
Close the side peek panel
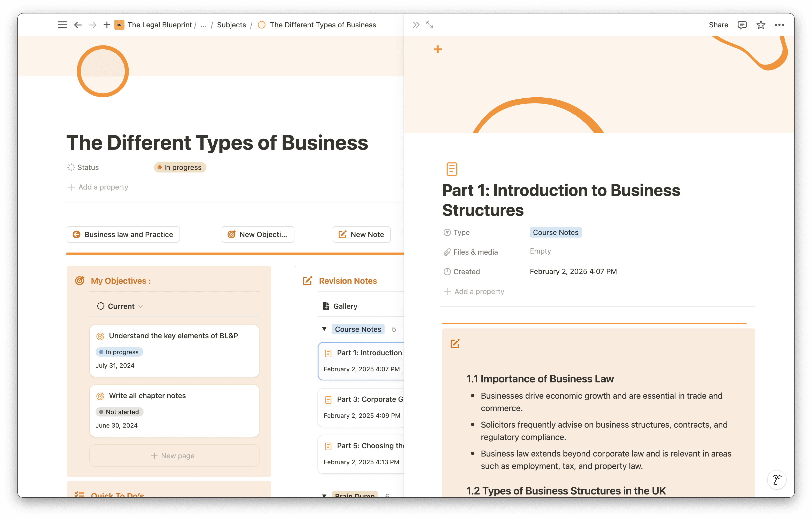(x=416, y=25)
